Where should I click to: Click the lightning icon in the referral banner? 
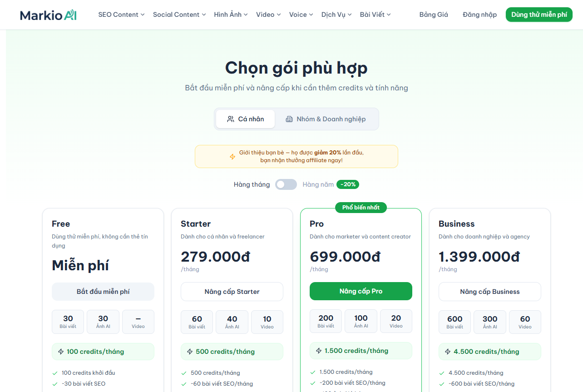coord(232,157)
